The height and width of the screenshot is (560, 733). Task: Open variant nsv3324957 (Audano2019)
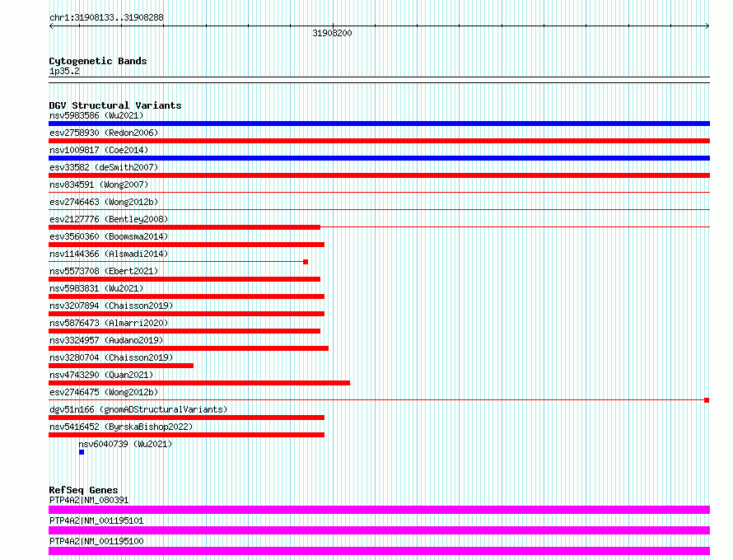click(x=106, y=340)
